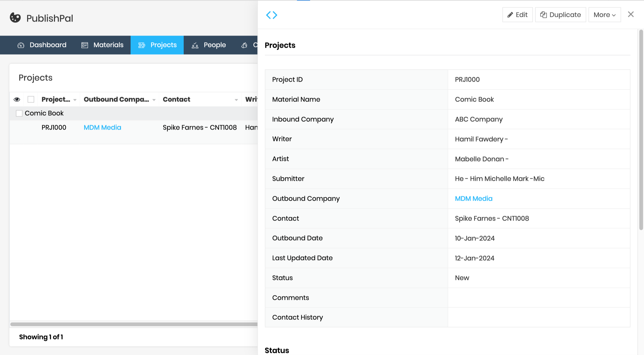Open the Outbound Company column dropdown
Image resolution: width=644 pixels, height=355 pixels.
tap(154, 100)
